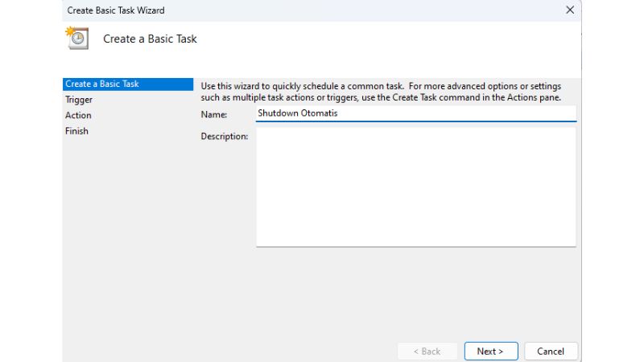
Task: Open the Action step in sidebar
Action: [78, 115]
